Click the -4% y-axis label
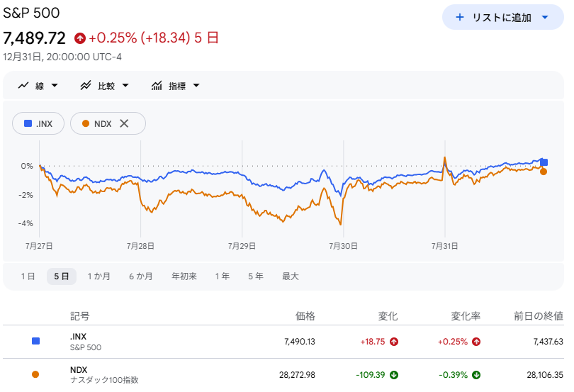Screen dimensions: 574x392 pyautogui.click(x=26, y=223)
